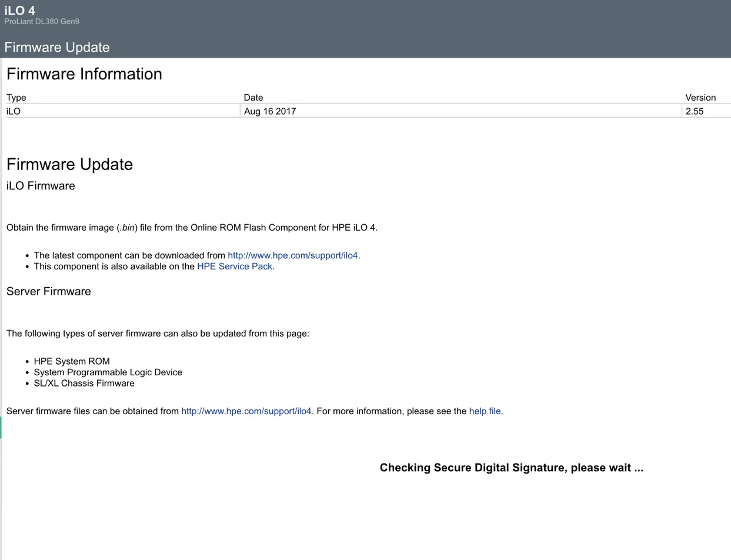Select the Aug 16 2017 date cell
Viewport: 731px width, 560px height.
[461, 111]
